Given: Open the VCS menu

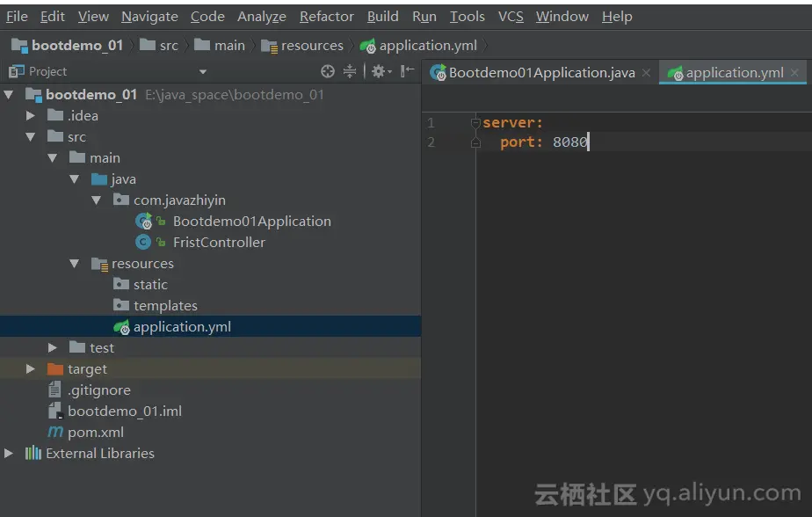Looking at the screenshot, I should [x=511, y=17].
